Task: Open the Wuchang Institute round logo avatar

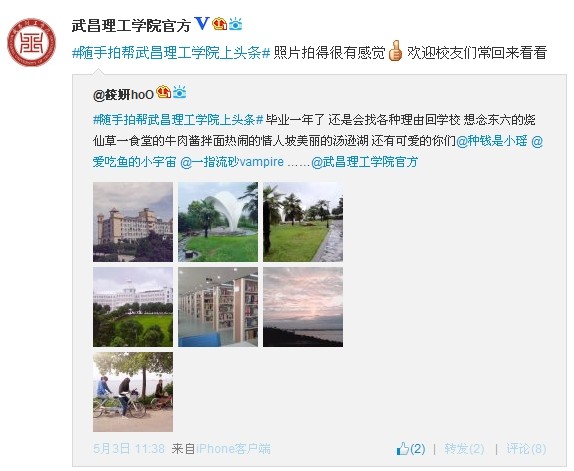Action: coord(31,42)
